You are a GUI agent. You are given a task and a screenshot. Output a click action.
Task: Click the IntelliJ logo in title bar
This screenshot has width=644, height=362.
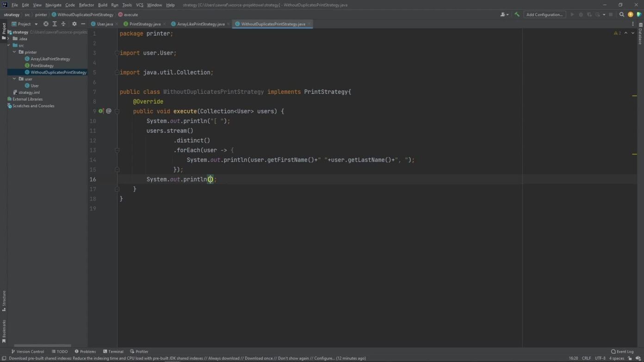(5, 5)
